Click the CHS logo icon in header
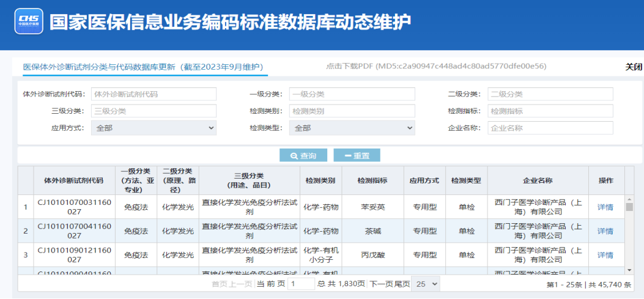 coord(29,22)
